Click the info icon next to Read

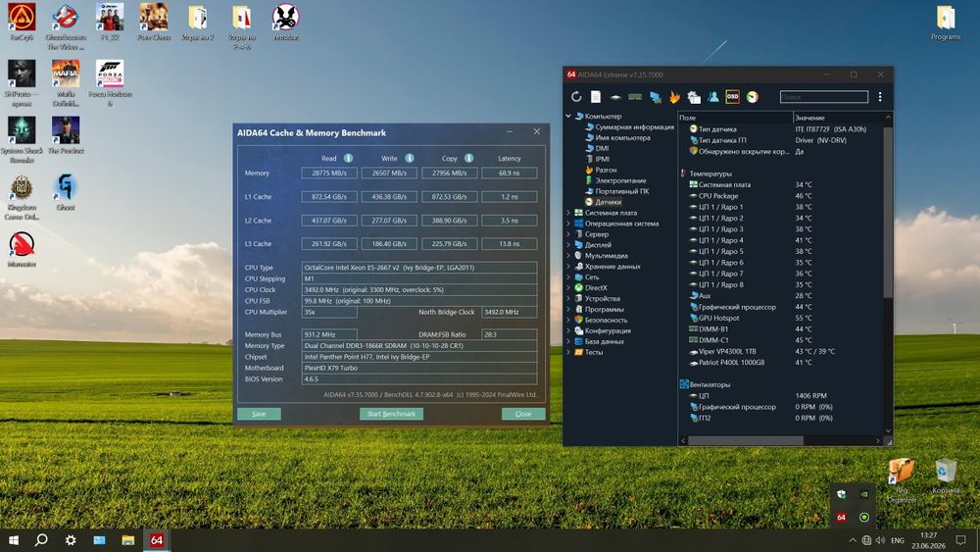point(348,158)
